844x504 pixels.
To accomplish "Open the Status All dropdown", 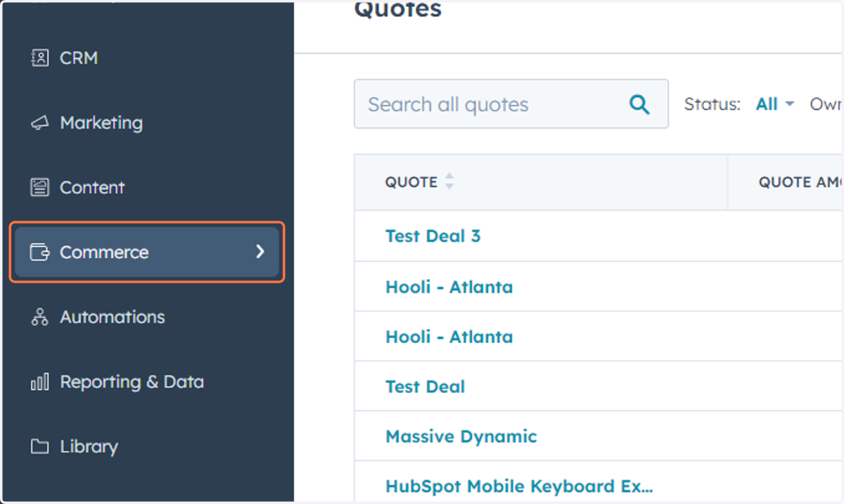I will tap(775, 104).
